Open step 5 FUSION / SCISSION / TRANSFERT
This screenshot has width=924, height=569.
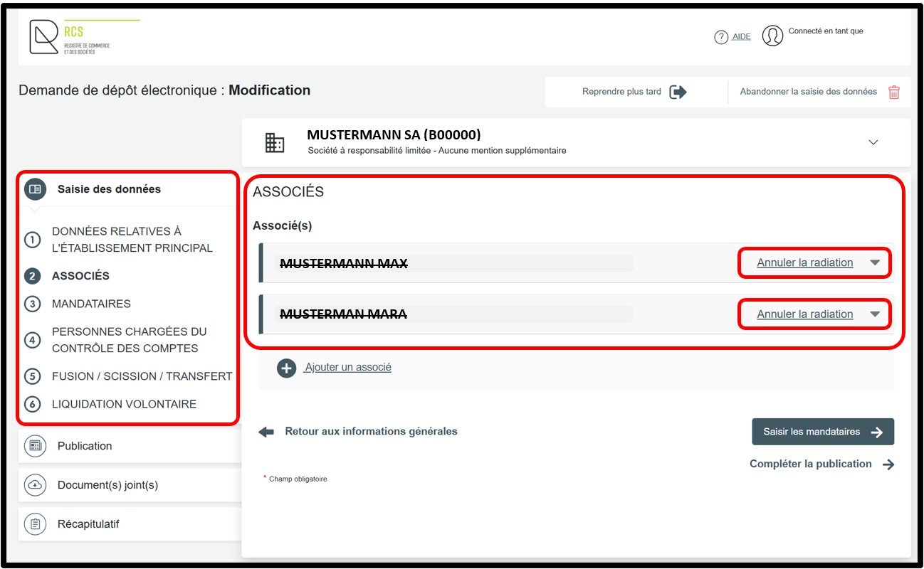142,376
